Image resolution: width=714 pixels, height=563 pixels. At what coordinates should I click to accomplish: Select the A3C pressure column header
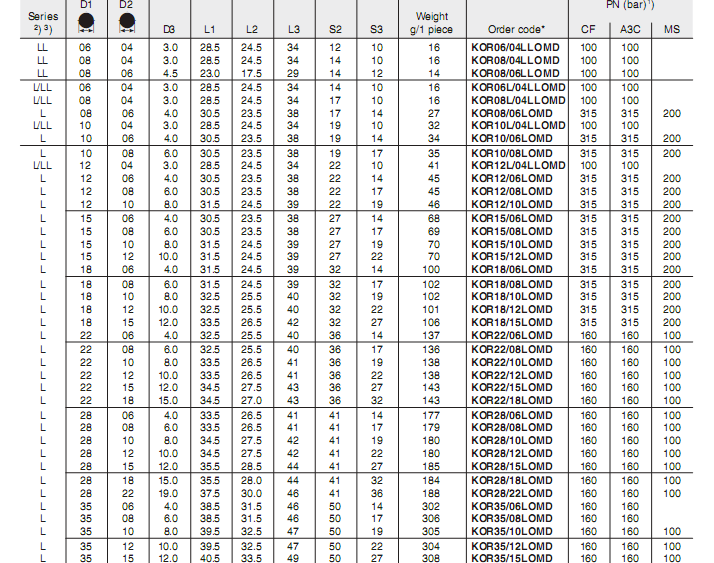[630, 29]
